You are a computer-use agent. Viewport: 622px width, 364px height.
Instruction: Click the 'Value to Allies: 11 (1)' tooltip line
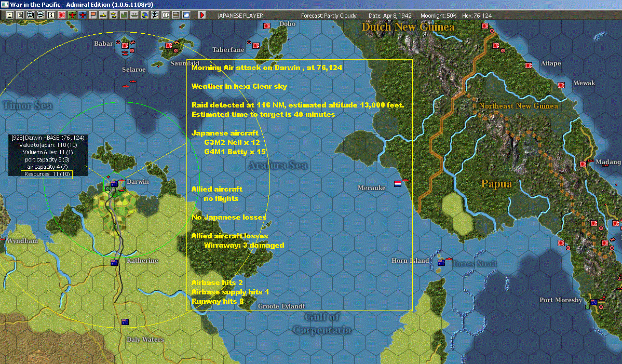click(x=48, y=152)
